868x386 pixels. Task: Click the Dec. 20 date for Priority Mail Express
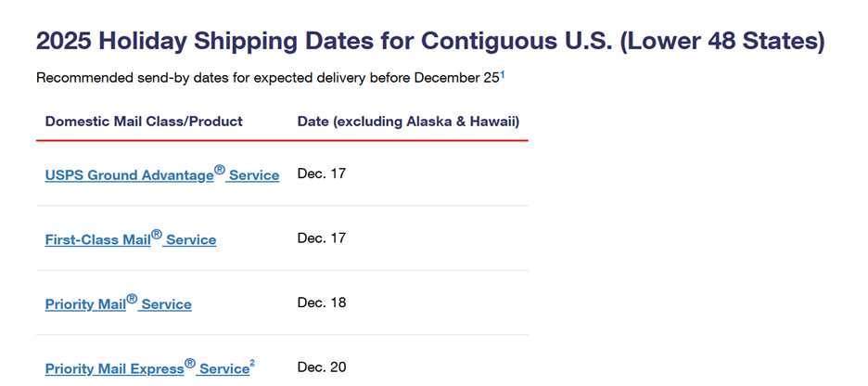(322, 367)
